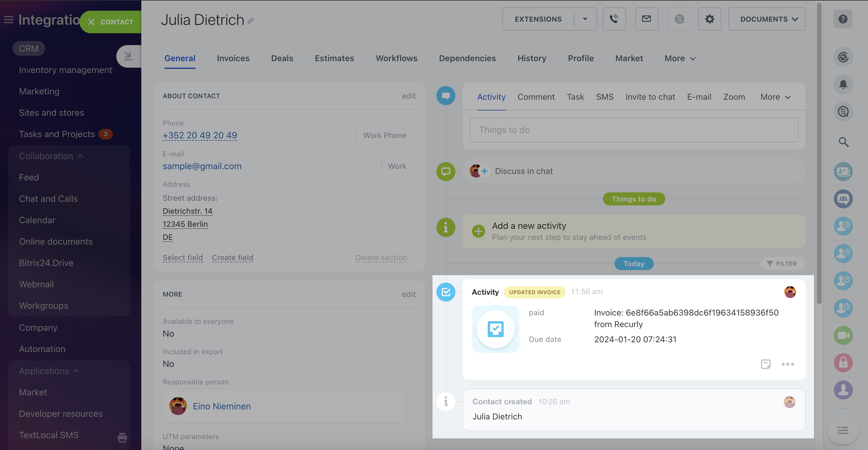Expand the More tab list
The height and width of the screenshot is (450, 868).
click(679, 58)
